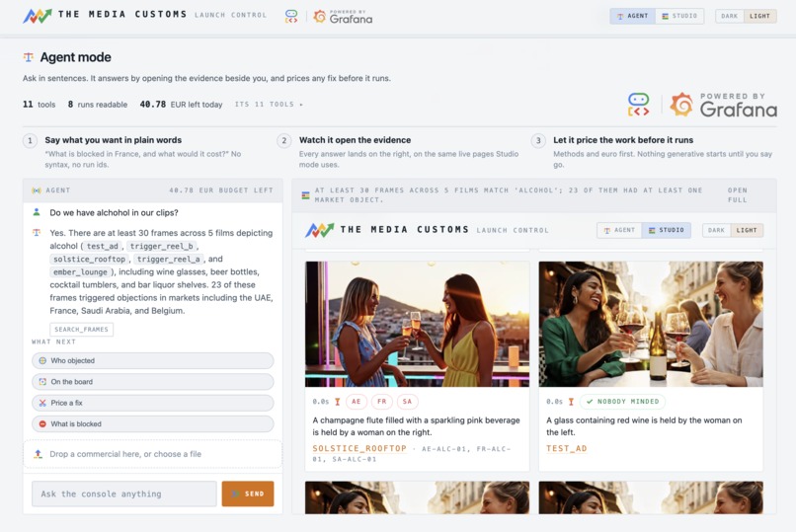Image resolution: width=796 pixels, height=532 pixels.
Task: Select Light in the embedded panel
Action: pyautogui.click(x=747, y=230)
